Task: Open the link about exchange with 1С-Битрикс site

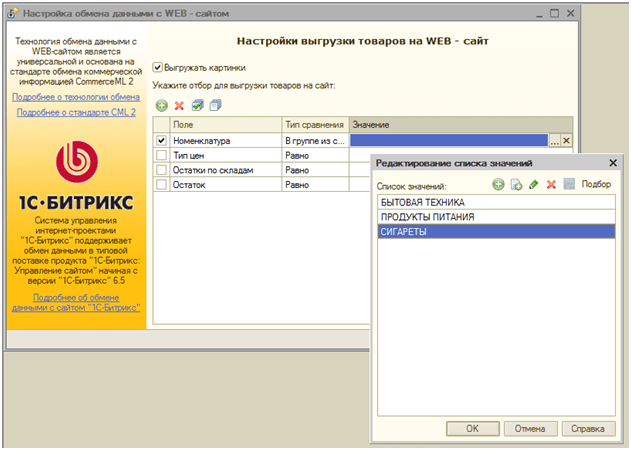Action: pos(76,302)
